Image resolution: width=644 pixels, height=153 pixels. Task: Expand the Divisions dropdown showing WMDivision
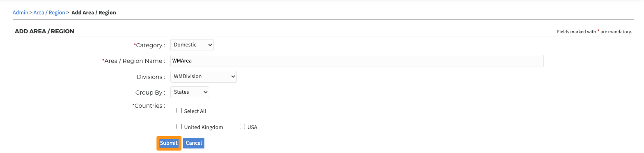[204, 76]
